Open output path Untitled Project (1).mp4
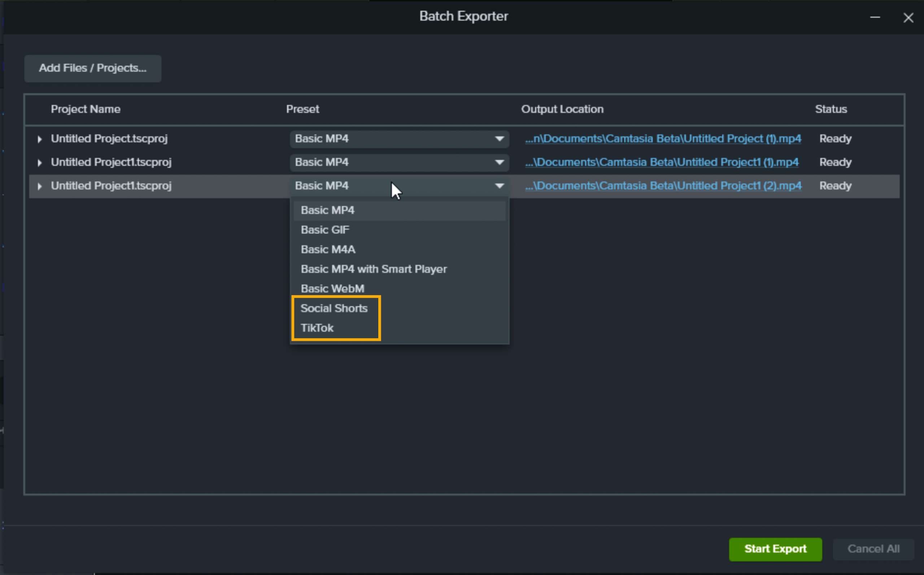This screenshot has width=924, height=575. [x=663, y=139]
